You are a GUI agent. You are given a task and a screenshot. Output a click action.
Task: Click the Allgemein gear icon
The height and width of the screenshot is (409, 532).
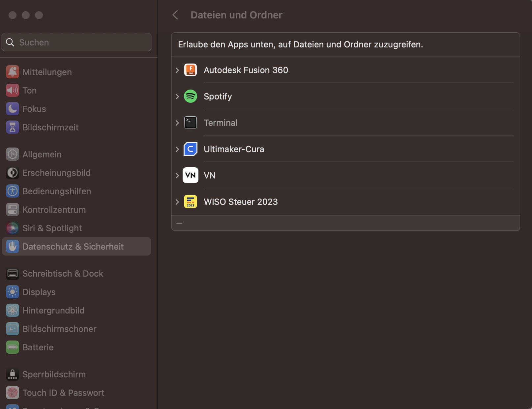point(13,154)
